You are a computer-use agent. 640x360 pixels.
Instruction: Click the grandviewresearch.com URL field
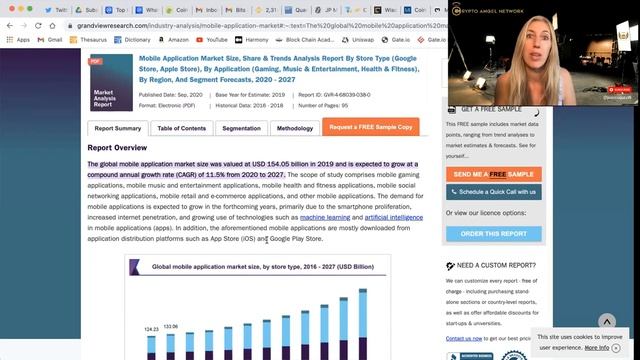tap(261, 26)
